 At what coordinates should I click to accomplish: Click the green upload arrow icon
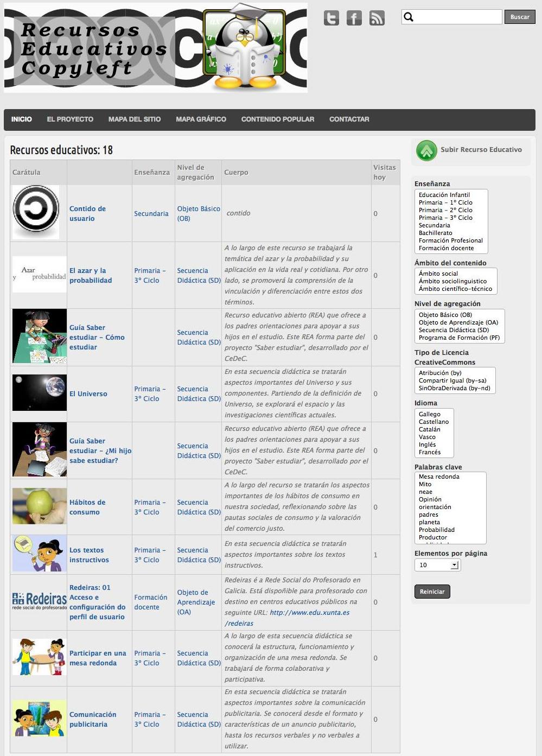[x=426, y=150]
